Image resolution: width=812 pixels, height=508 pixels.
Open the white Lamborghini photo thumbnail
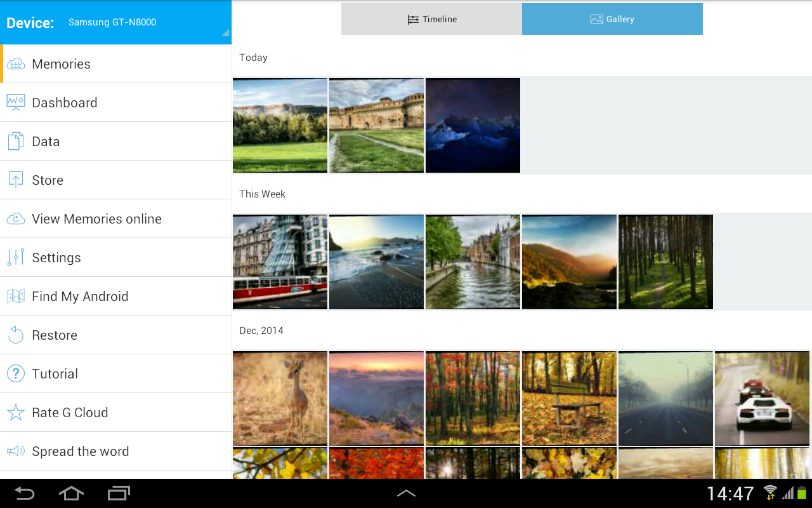[x=761, y=398]
